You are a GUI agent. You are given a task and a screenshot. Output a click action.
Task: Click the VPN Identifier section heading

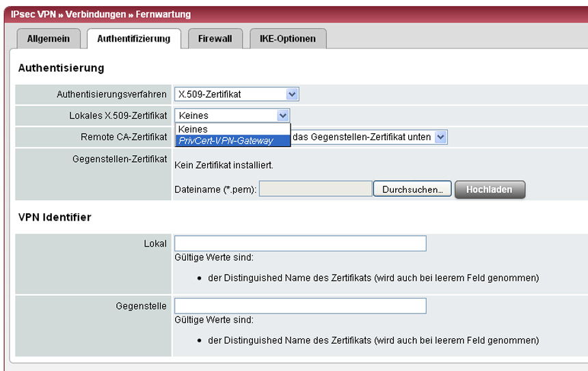pos(55,217)
